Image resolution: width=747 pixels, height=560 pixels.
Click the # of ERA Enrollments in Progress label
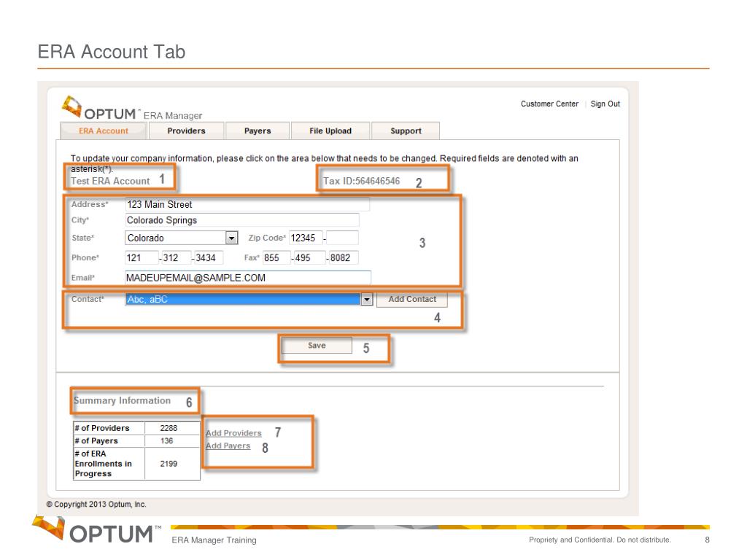(103, 464)
